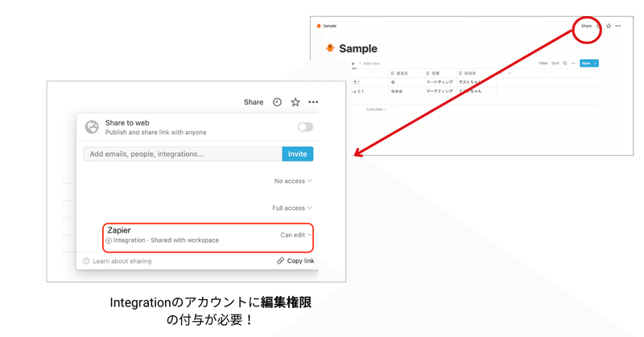This screenshot has width=644, height=337.
Task: Click Sort in the database toolbar
Action: click(555, 64)
